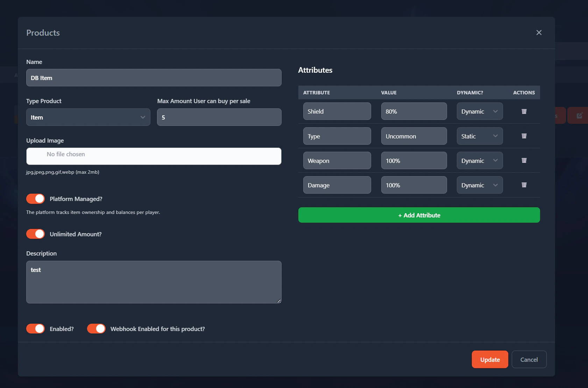Screen dimensions: 588x388
Task: Edit the product Name field
Action: point(154,78)
